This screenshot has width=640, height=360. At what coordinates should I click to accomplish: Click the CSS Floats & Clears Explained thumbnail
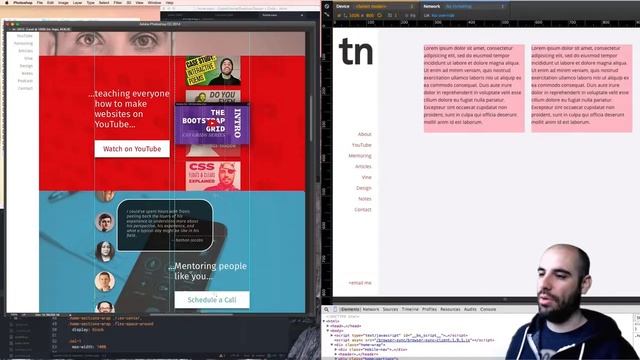point(213,176)
